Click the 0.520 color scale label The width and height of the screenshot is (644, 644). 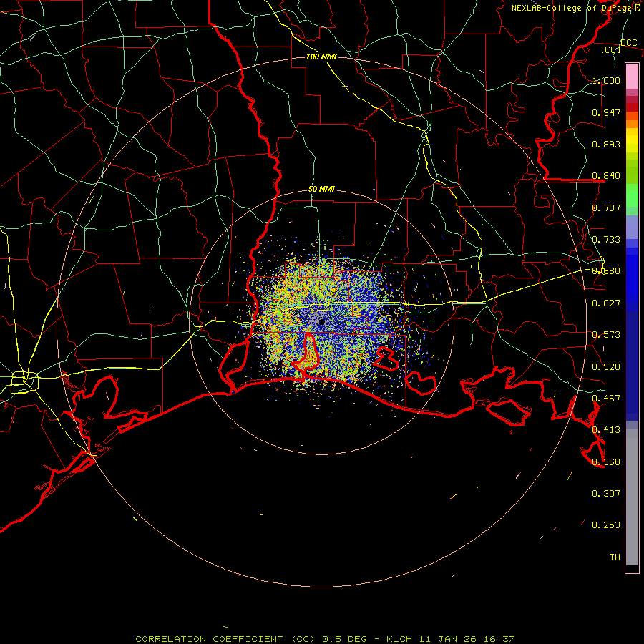pos(606,367)
